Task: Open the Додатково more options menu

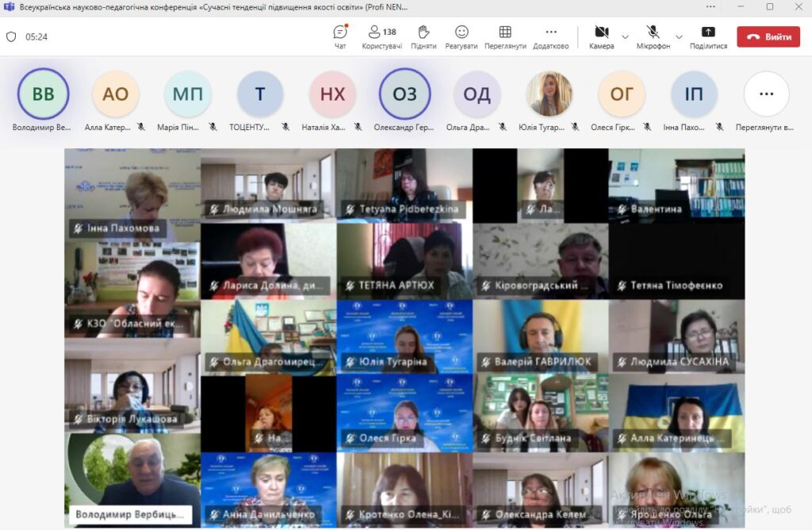Action: pos(551,36)
